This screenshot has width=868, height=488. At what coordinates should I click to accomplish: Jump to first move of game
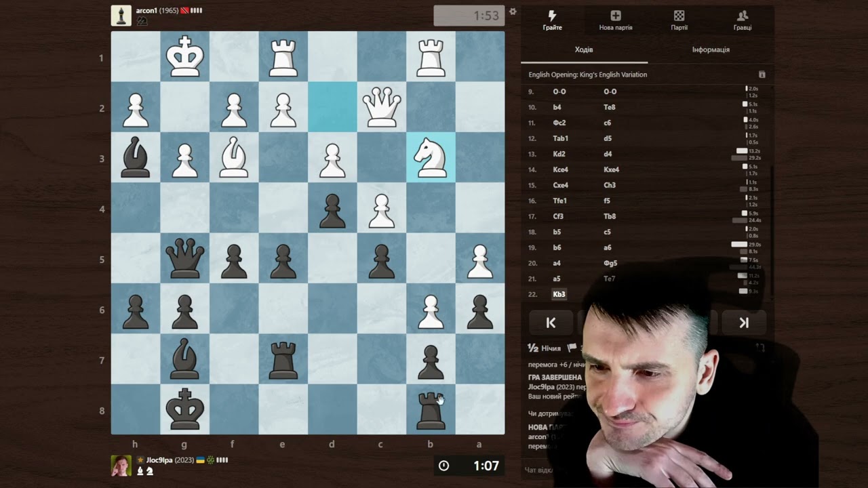coord(551,323)
